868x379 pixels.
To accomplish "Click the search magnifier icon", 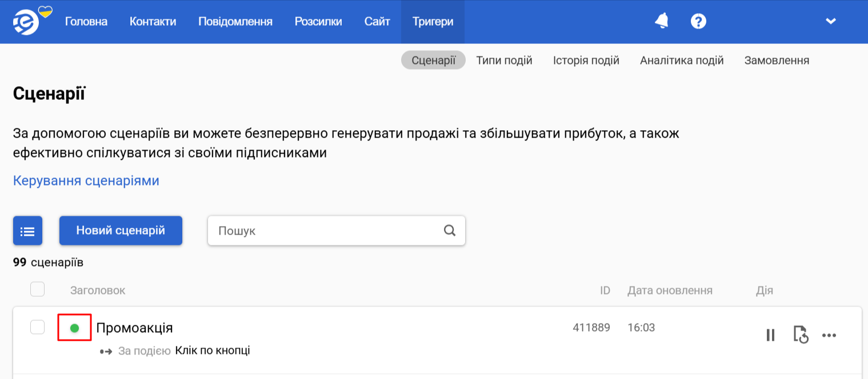I will pyautogui.click(x=450, y=231).
